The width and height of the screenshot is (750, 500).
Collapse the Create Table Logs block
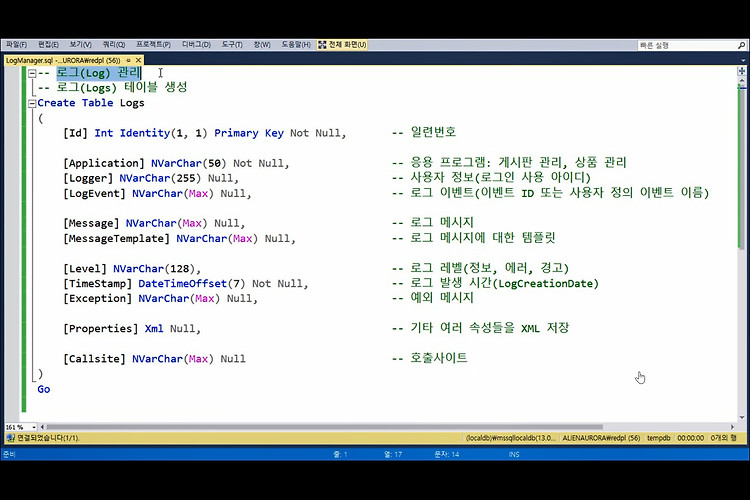click(32, 103)
